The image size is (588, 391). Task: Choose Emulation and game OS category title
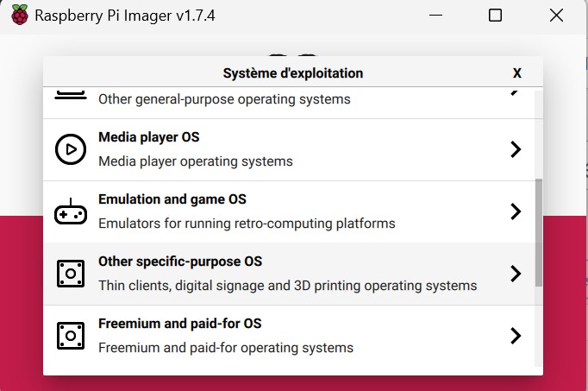(172, 199)
